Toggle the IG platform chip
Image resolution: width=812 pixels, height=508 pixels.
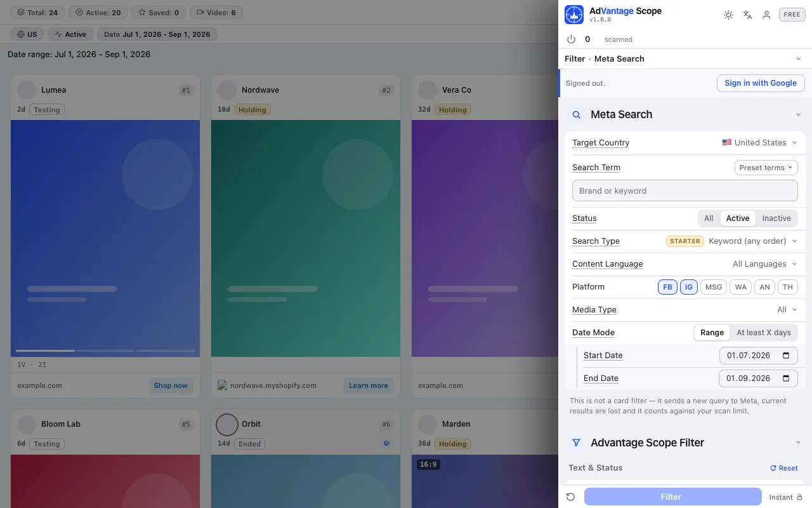tap(688, 287)
